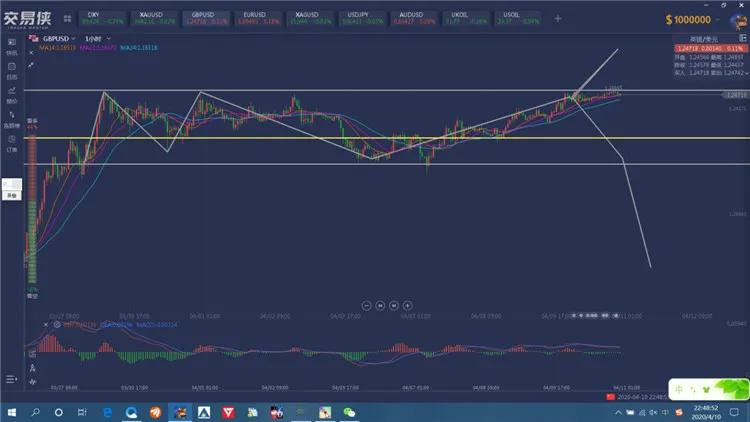Open the Windows notification center

734,412
